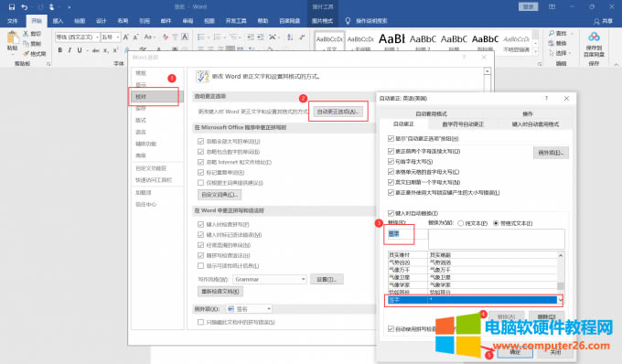Screen dimensions: 622x364
Task: Click the Undo arrow icon
Action: coord(25,6)
